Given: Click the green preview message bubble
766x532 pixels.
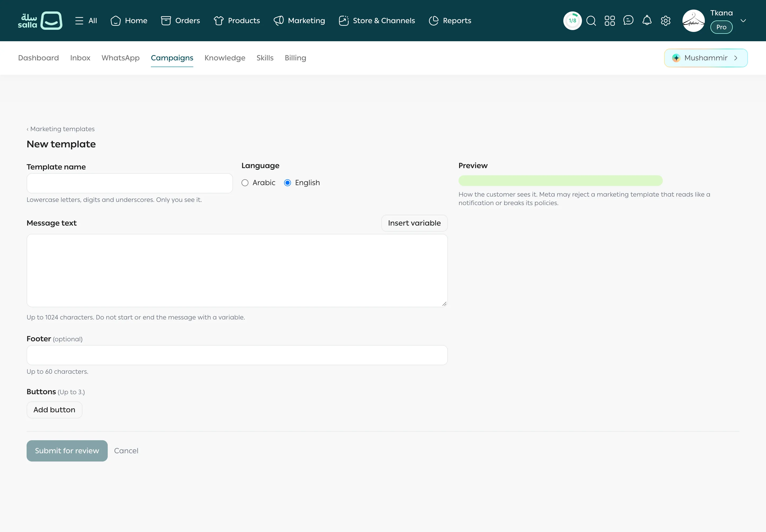Looking at the screenshot, I should coord(561,181).
